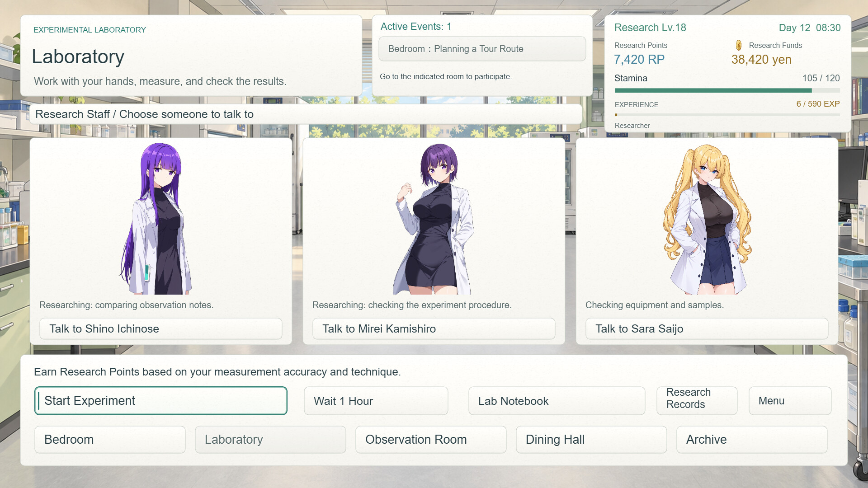Click Mirei Kamishiro's character portrait
868x488 pixels.
point(434,219)
